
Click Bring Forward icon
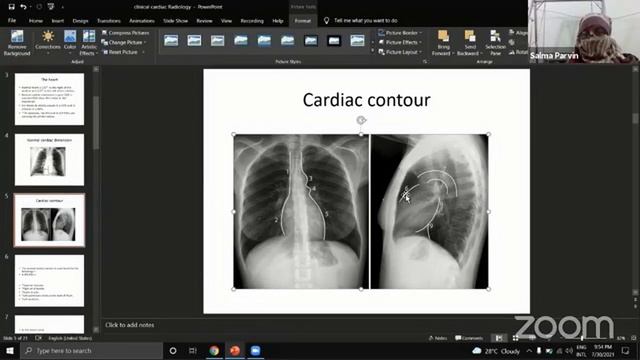click(443, 37)
